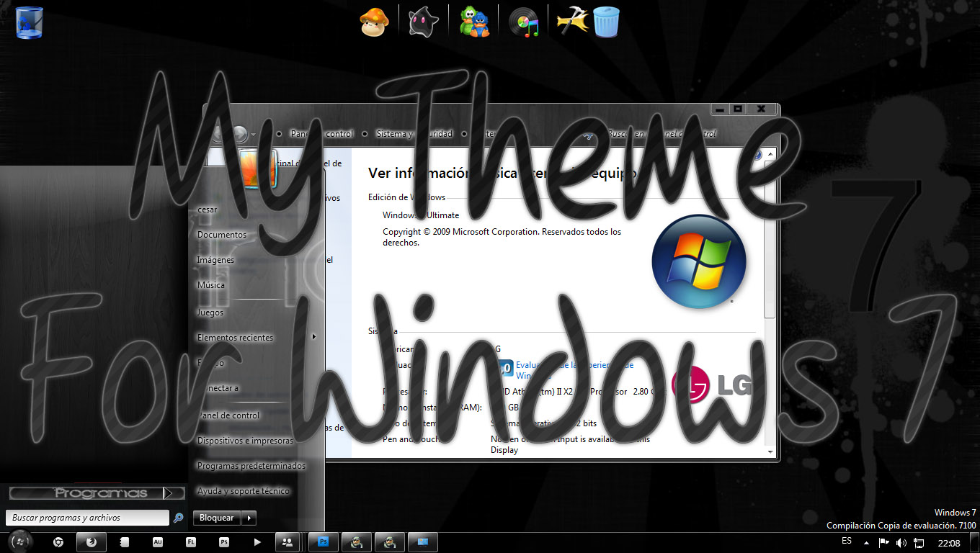Image resolution: width=980 pixels, height=553 pixels.
Task: Click the Buscar programas y archivos search field
Action: (x=86, y=518)
